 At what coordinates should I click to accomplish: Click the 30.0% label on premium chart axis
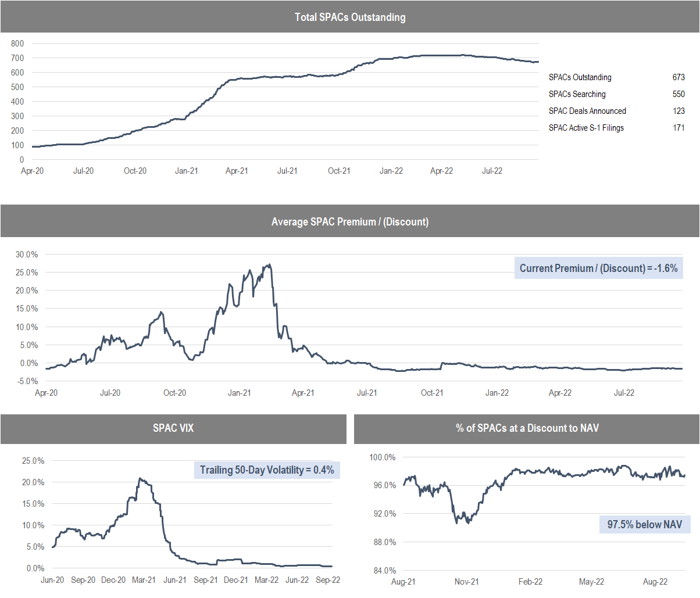click(x=27, y=255)
